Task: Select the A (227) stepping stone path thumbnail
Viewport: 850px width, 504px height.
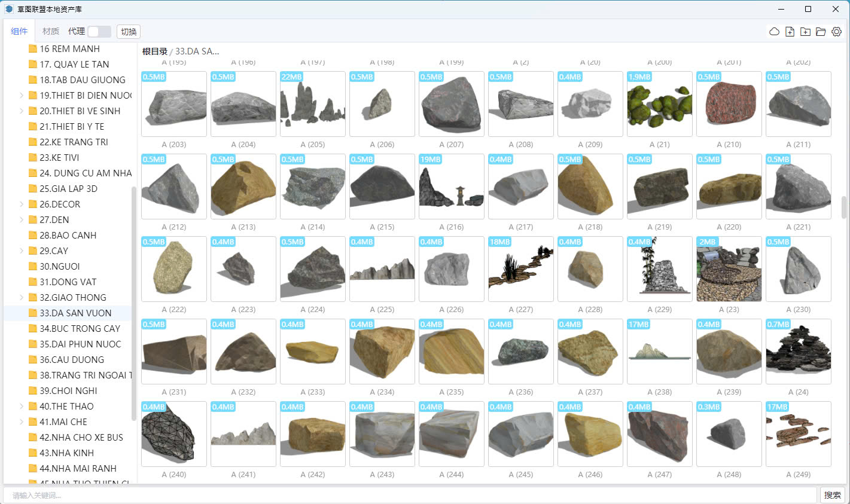Action: pyautogui.click(x=521, y=269)
